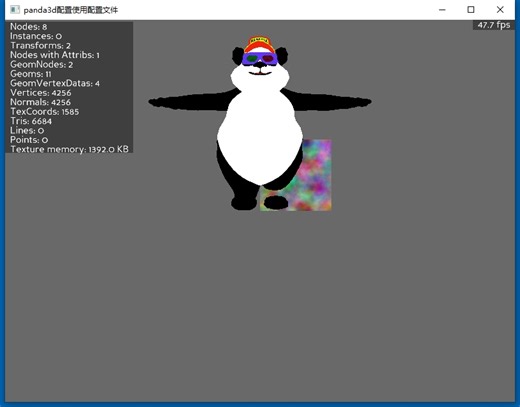Click the 'Instances: 0' stat line
520x407 pixels.
tap(36, 36)
